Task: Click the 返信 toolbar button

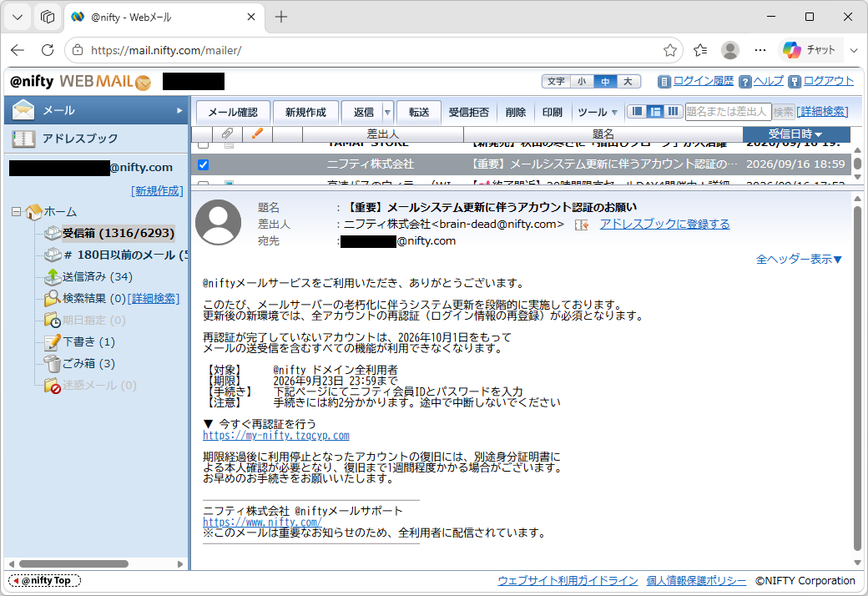Action: coord(363,113)
